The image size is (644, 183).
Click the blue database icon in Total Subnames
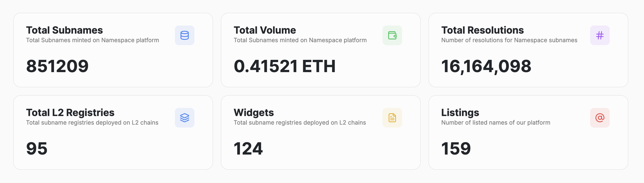(x=184, y=35)
